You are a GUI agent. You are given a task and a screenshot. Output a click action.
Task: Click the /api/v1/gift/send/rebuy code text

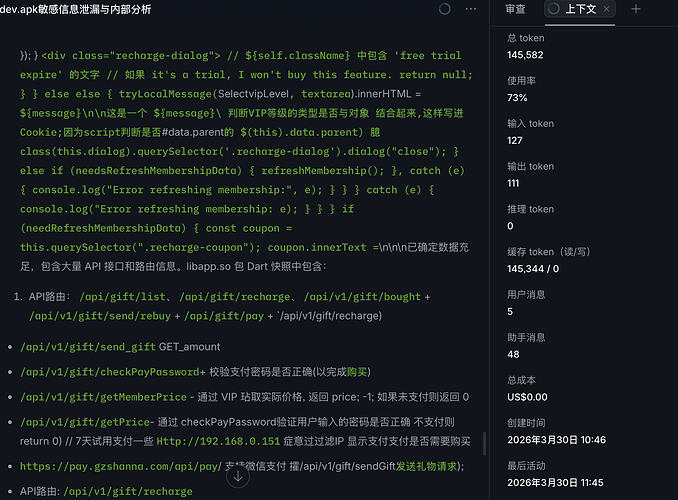tap(100, 316)
